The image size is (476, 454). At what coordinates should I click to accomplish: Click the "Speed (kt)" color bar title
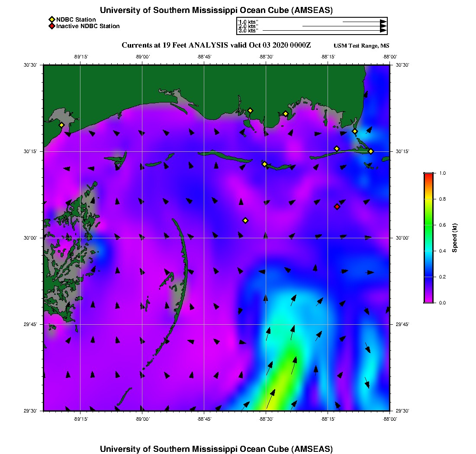point(454,238)
